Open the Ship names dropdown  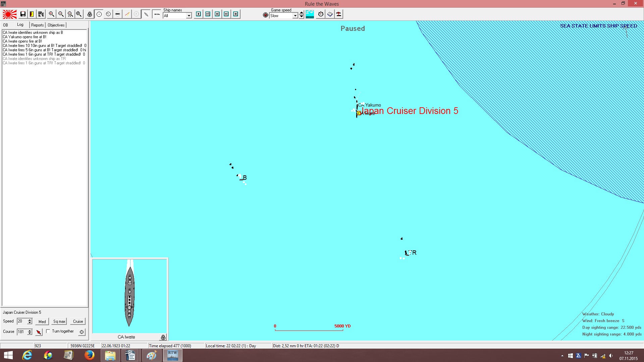pyautogui.click(x=189, y=16)
